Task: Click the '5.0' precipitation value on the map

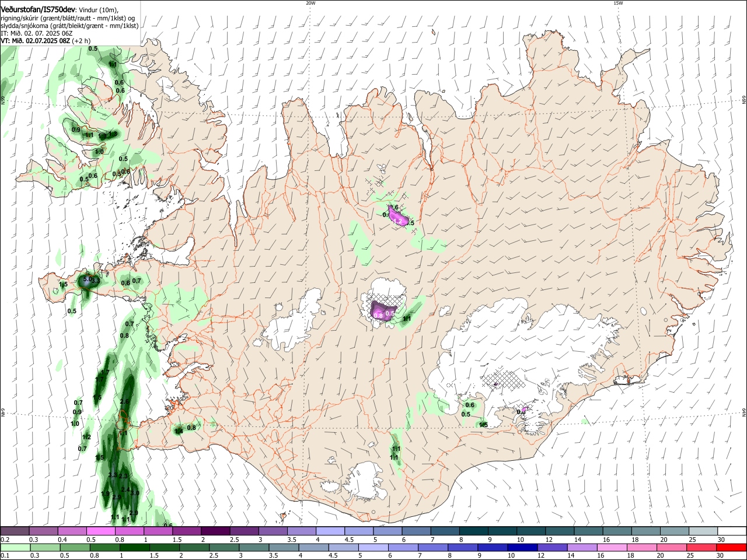Action: (88, 279)
